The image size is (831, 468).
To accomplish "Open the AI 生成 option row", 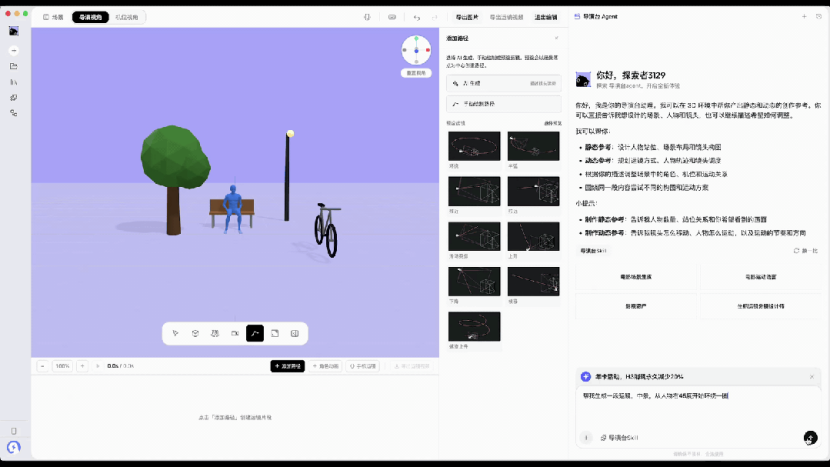I will 503,83.
